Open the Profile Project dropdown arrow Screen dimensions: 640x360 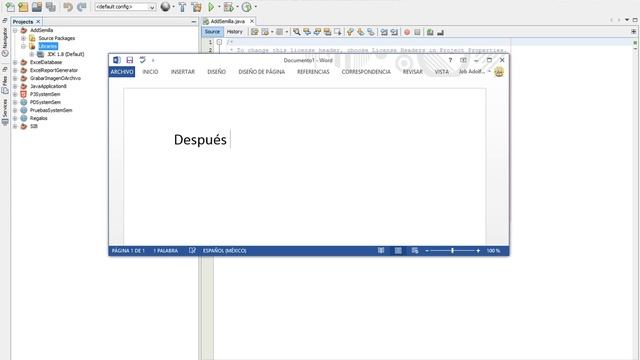click(x=256, y=7)
